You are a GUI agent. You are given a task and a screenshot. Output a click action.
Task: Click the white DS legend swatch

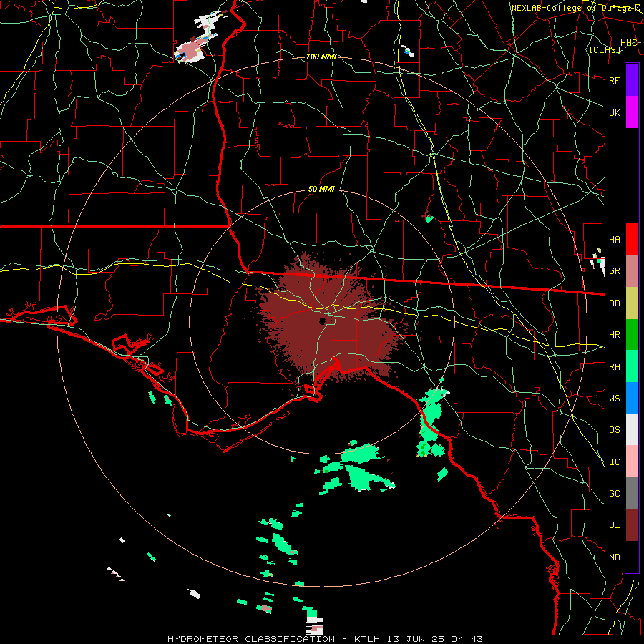click(632, 429)
